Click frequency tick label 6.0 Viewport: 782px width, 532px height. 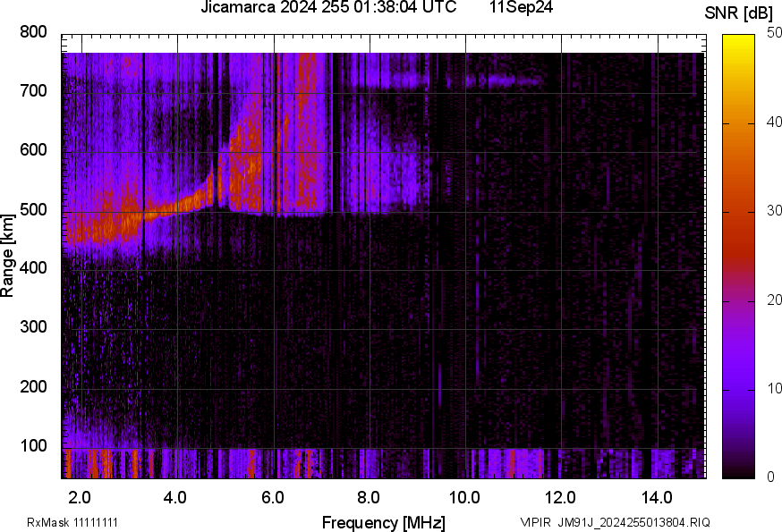(272, 497)
